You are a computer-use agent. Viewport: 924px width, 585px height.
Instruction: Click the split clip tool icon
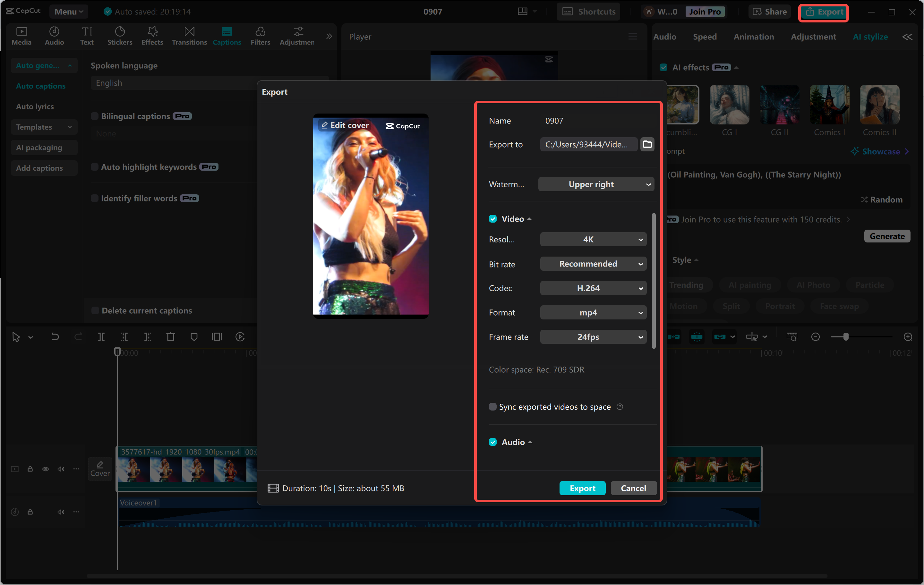(101, 337)
